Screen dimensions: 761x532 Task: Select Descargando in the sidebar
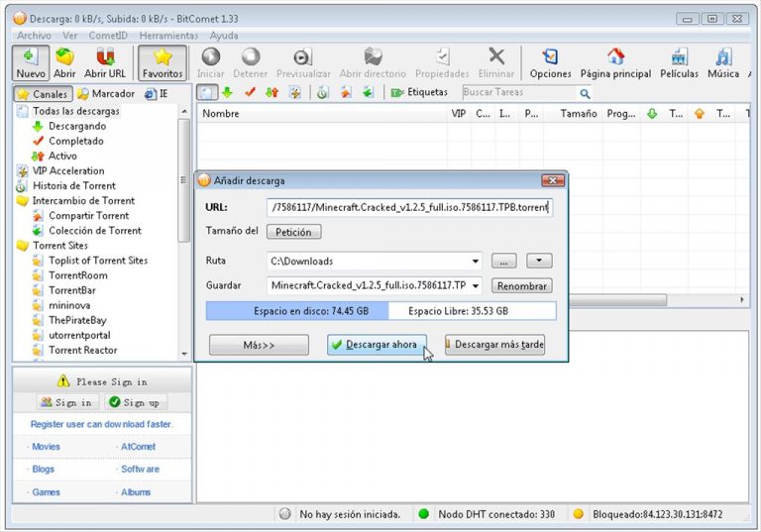(x=77, y=126)
